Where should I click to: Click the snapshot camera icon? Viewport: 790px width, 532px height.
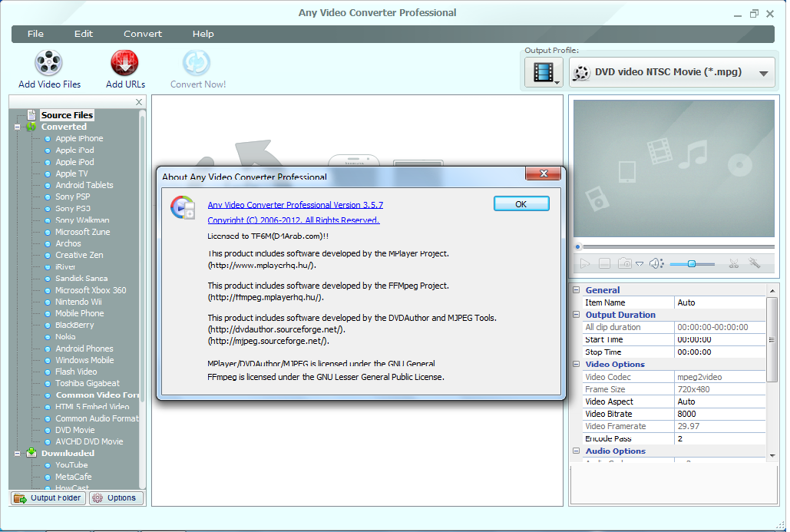click(x=625, y=263)
